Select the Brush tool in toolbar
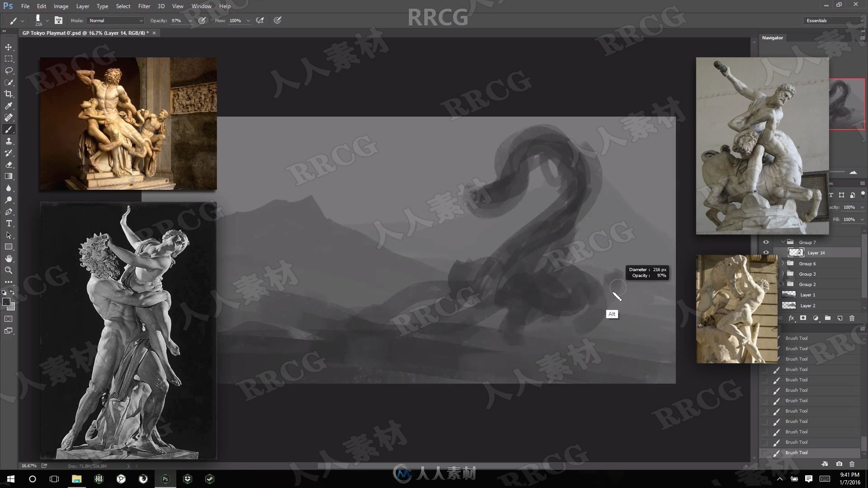868x488 pixels. coord(8,129)
